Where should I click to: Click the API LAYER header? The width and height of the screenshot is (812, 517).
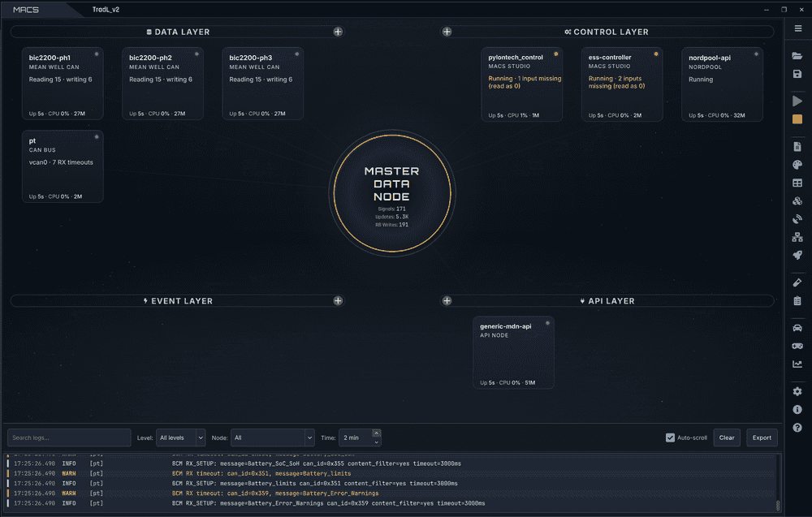tap(607, 300)
